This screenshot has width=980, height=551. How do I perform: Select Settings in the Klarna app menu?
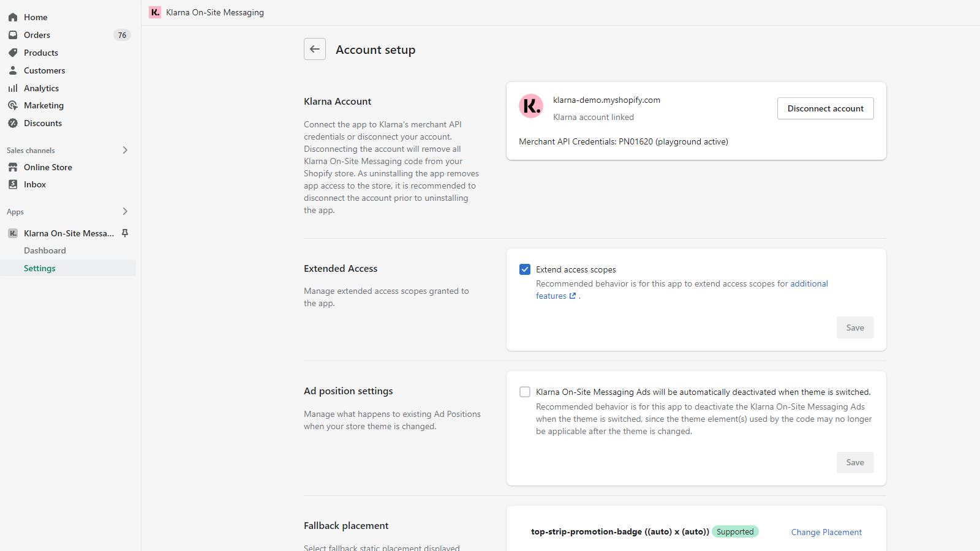coord(40,268)
